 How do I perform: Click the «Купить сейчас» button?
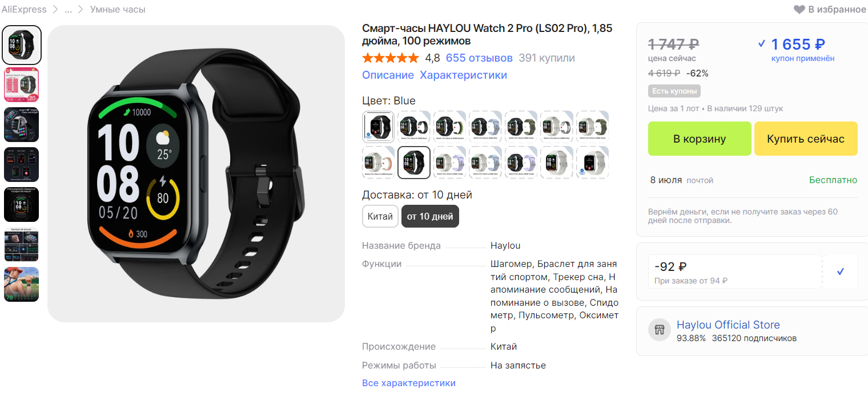coord(806,139)
